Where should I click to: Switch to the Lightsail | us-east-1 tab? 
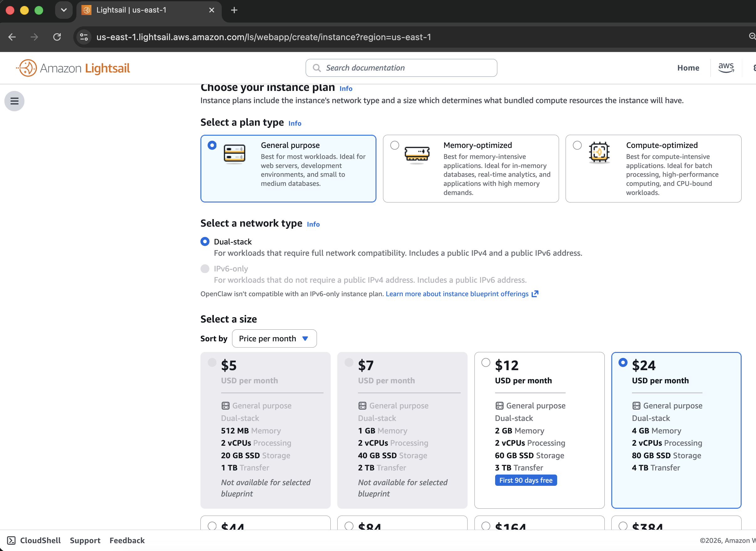(x=149, y=11)
